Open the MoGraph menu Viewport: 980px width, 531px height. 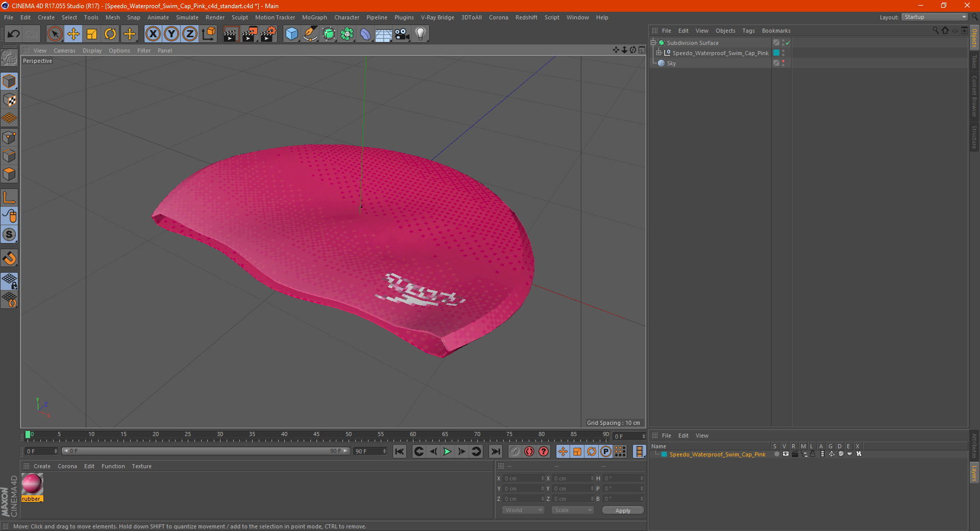click(x=314, y=17)
